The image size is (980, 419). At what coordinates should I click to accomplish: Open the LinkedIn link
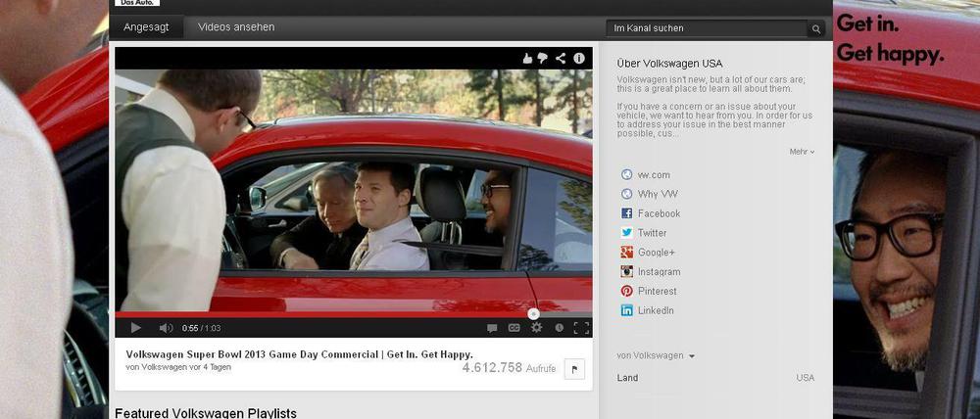point(656,310)
